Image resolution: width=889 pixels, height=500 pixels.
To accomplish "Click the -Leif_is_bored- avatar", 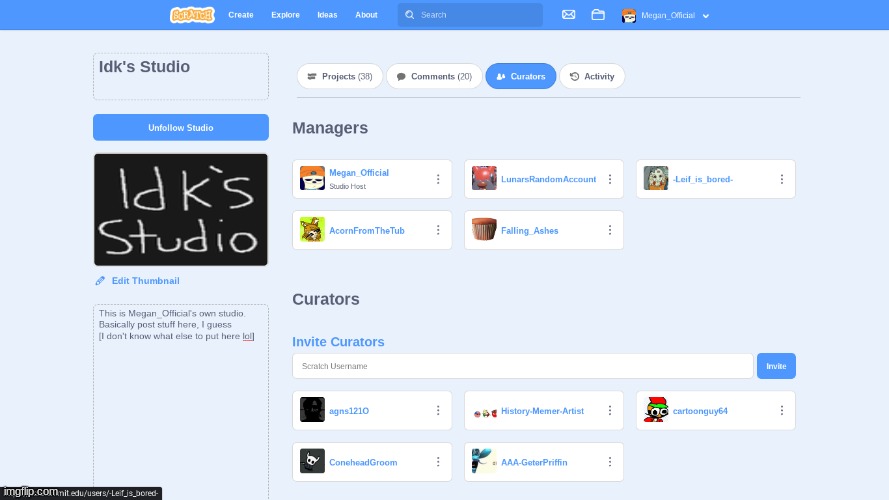I will coord(656,178).
